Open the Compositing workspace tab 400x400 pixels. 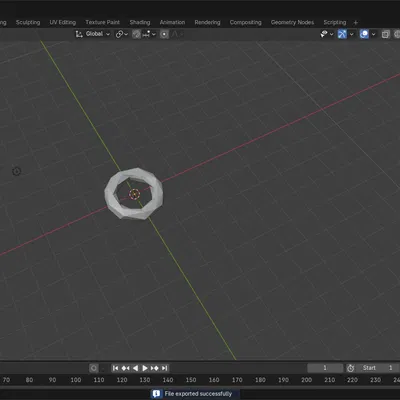(245, 22)
